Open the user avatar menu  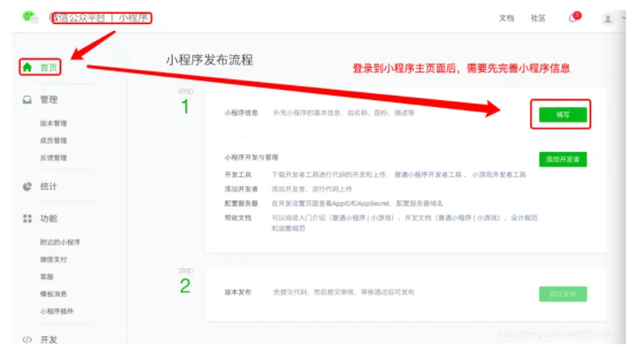pyautogui.click(x=607, y=18)
